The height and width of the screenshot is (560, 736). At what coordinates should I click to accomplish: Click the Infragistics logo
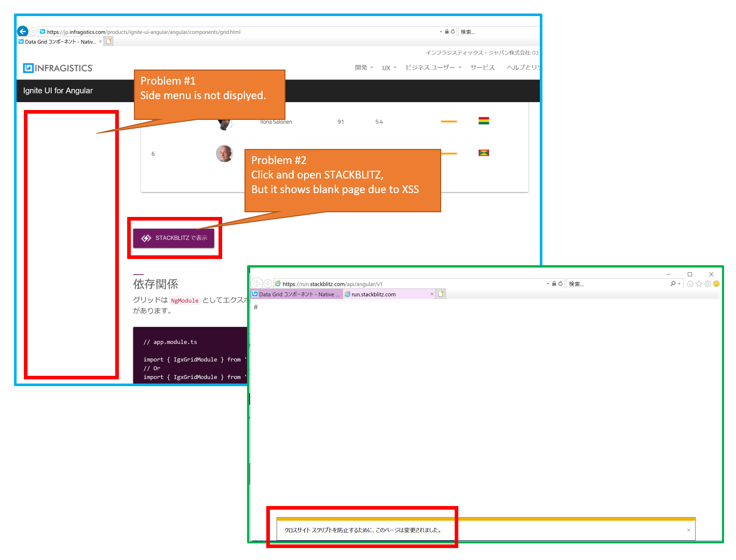click(x=57, y=68)
